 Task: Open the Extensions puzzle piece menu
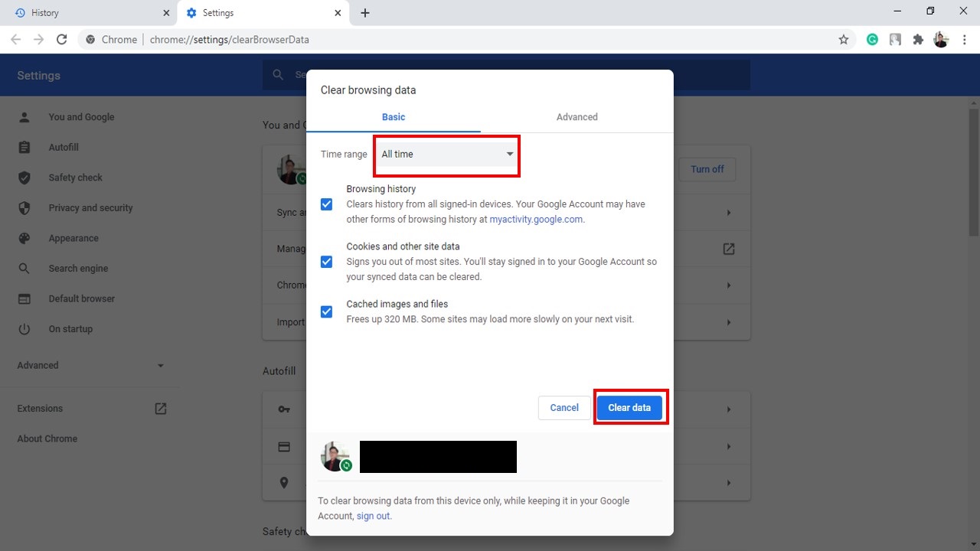click(x=918, y=39)
